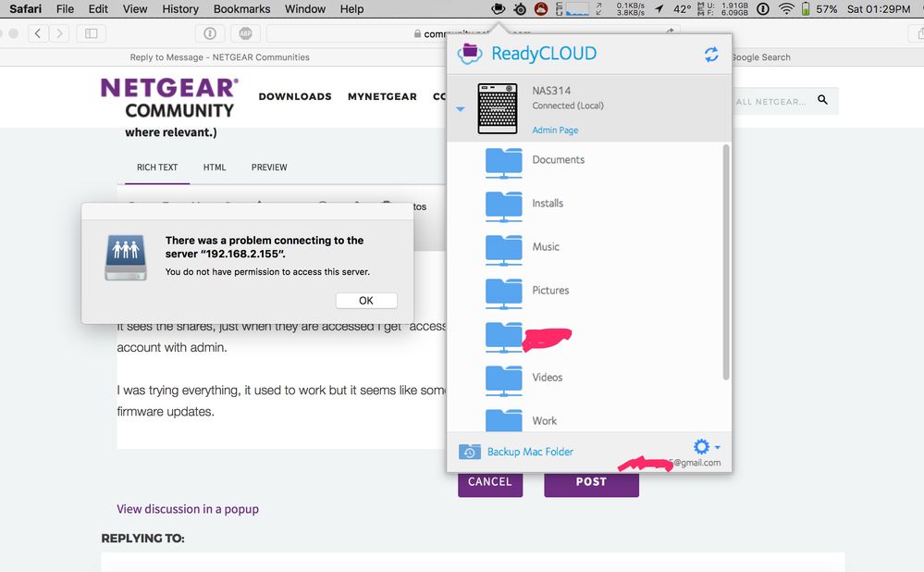Open the location services arrow icon
924x572 pixels.
659,9
